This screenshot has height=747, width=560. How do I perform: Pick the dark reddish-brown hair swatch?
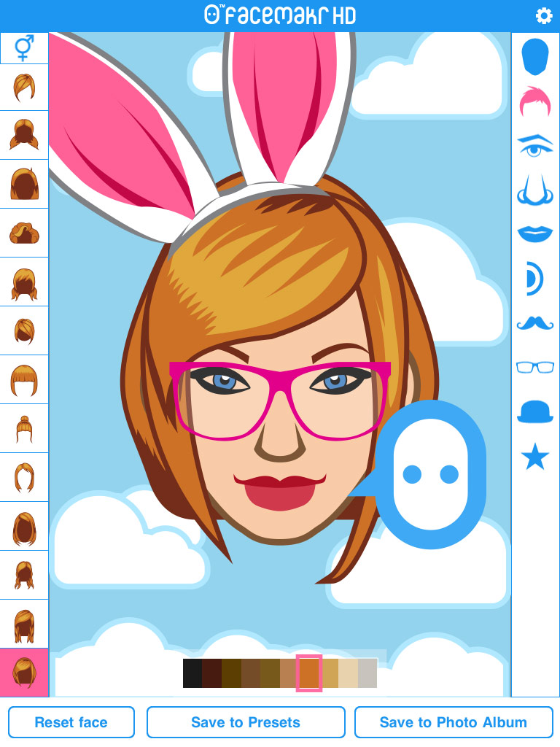[x=212, y=673]
